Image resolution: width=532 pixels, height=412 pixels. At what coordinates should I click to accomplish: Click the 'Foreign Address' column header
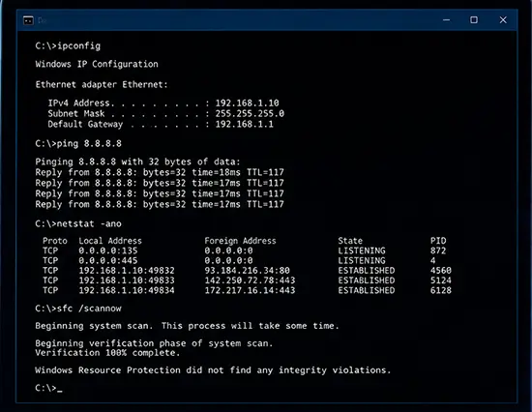pos(240,241)
